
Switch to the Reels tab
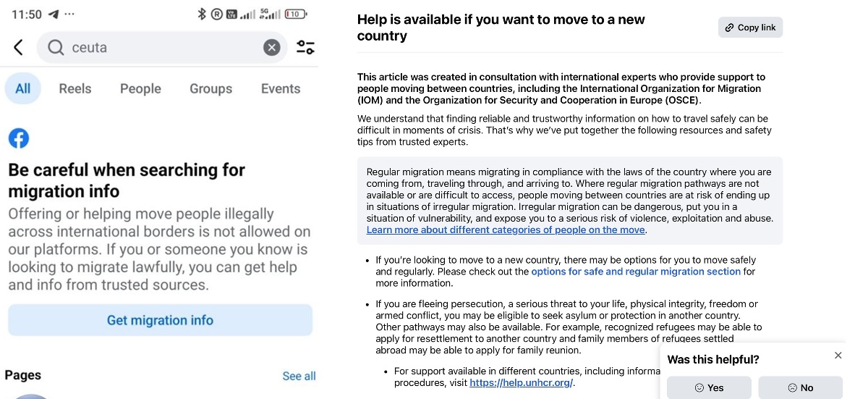(x=75, y=88)
